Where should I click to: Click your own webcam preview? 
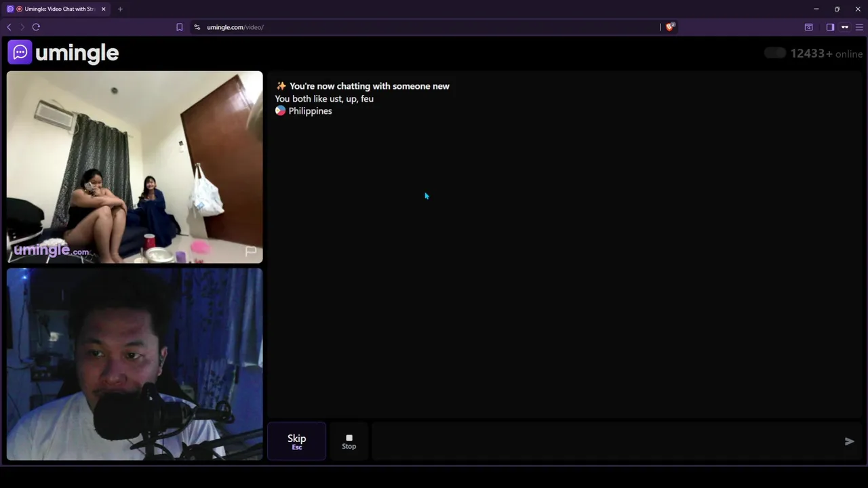134,364
